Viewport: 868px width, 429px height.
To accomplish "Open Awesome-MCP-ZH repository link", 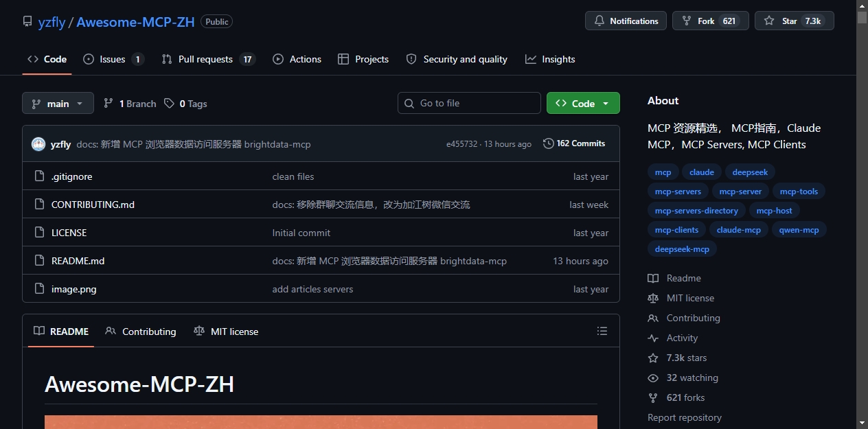I will point(135,21).
